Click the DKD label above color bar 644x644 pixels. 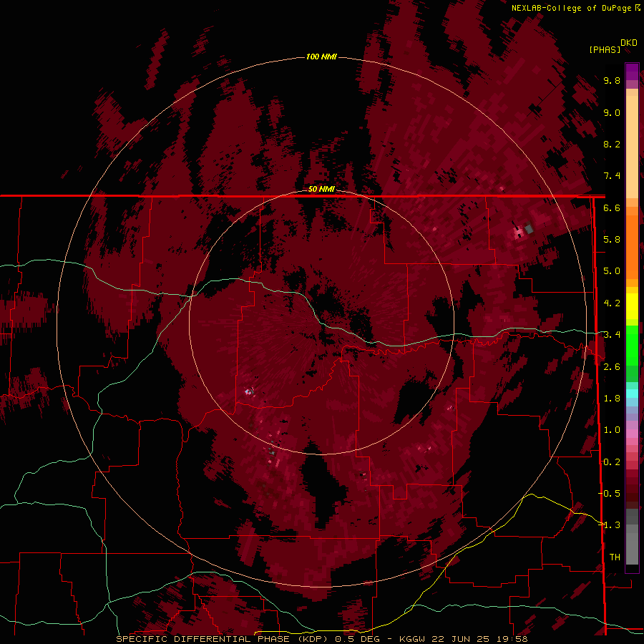[x=629, y=42]
